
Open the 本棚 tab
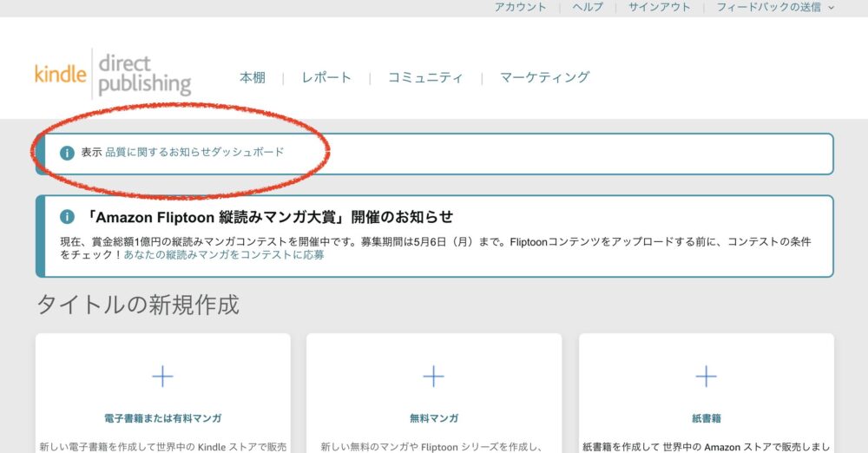pyautogui.click(x=252, y=77)
